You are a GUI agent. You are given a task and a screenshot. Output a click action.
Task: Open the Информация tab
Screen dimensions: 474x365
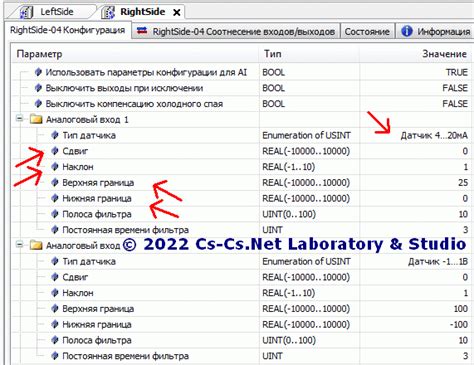pyautogui.click(x=435, y=32)
